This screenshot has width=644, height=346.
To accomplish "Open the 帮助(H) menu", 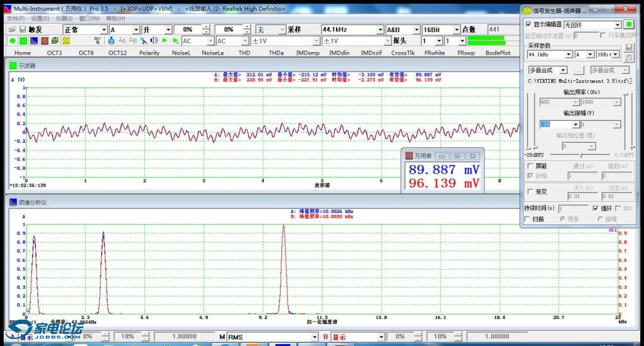I will coord(115,19).
